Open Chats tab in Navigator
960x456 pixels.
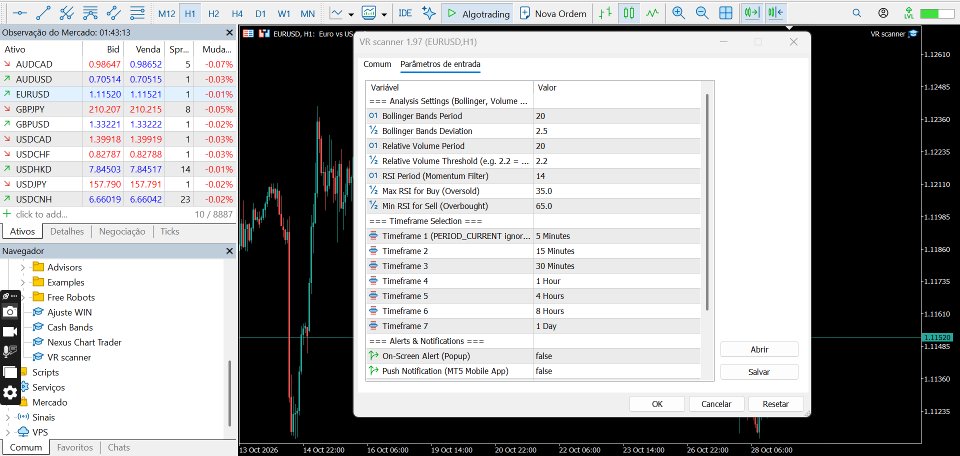point(119,447)
